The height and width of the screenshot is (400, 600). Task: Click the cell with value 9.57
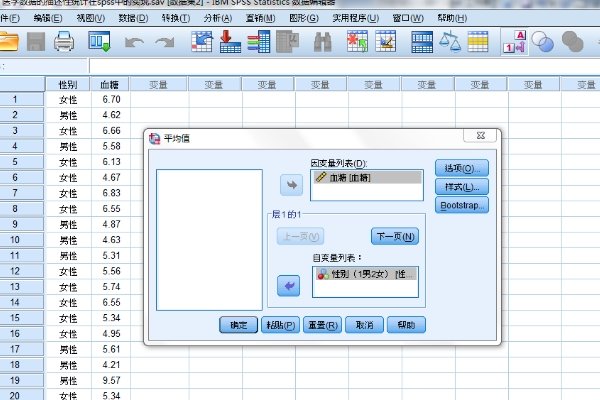[x=111, y=380]
